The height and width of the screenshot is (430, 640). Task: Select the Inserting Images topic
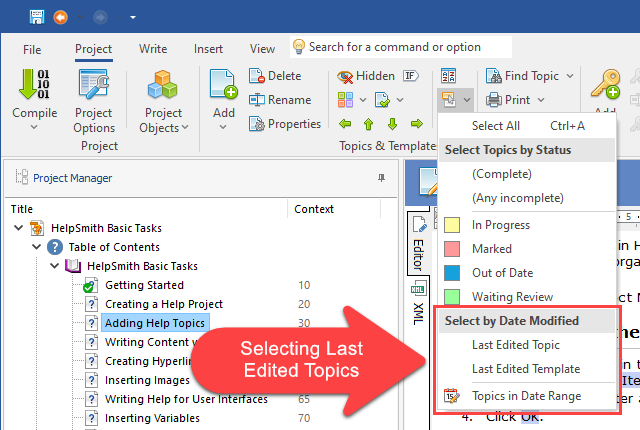click(147, 380)
